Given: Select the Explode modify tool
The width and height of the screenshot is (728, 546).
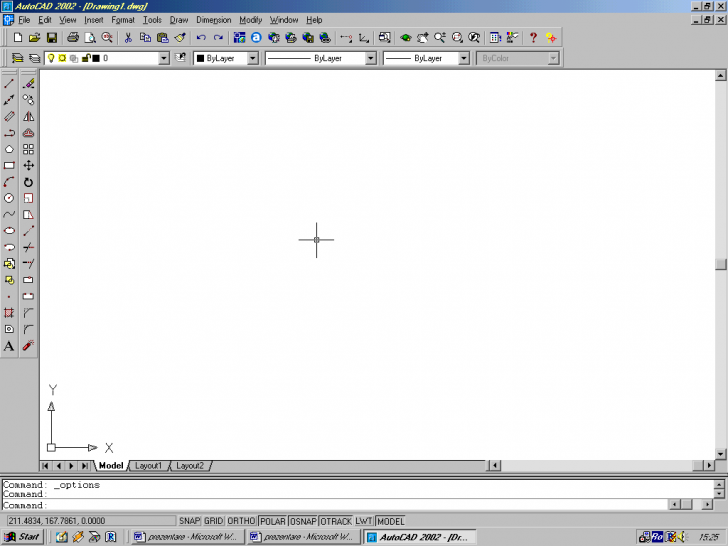Looking at the screenshot, I should pyautogui.click(x=28, y=346).
